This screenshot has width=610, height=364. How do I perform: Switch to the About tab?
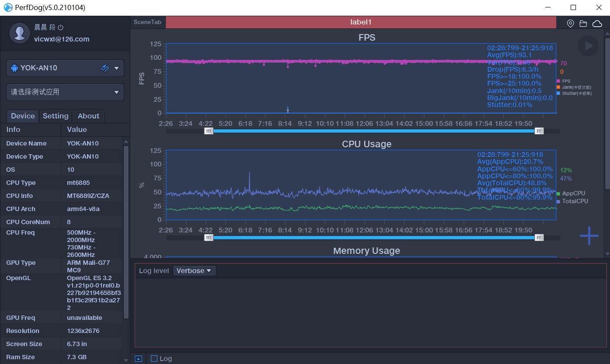88,116
